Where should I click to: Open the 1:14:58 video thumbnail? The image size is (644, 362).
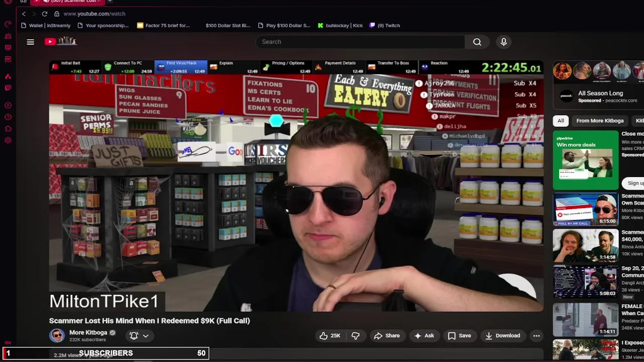[x=586, y=246]
